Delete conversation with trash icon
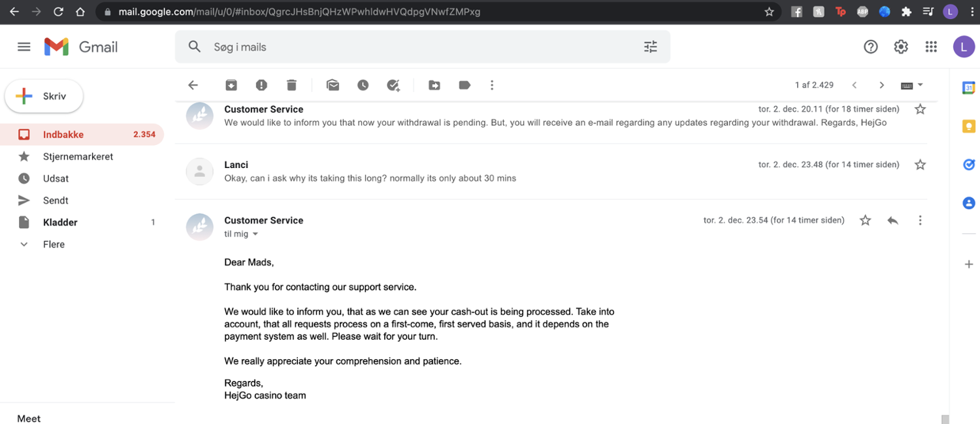Screen dimensions: 980x424 291,85
